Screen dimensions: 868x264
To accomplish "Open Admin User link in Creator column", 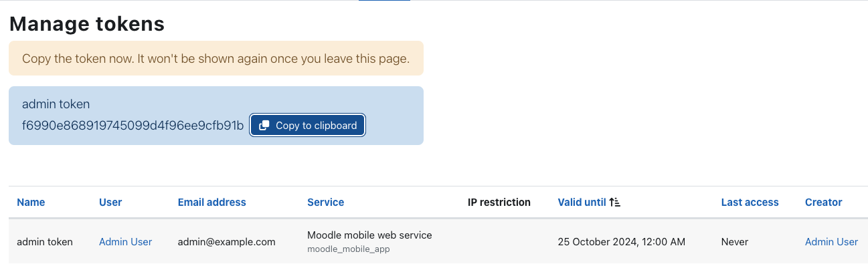I will (x=831, y=242).
